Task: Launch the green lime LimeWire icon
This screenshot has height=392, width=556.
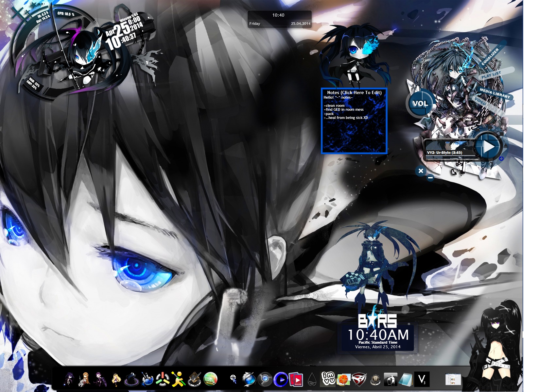Action: coord(211,379)
